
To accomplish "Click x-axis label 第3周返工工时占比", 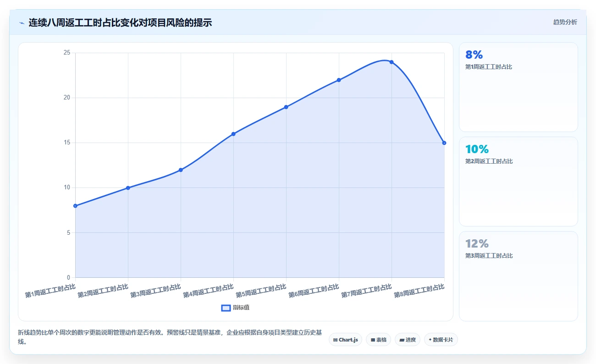I will [x=156, y=291].
